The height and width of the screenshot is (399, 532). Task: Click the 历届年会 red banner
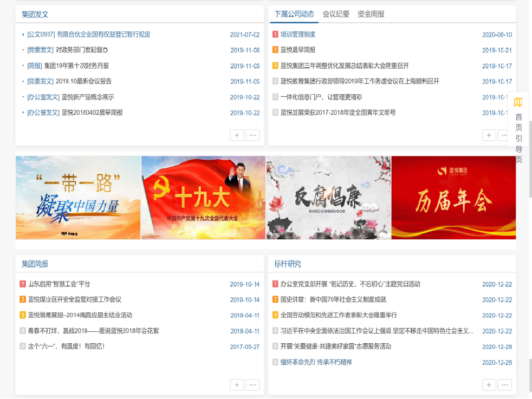tap(453, 198)
